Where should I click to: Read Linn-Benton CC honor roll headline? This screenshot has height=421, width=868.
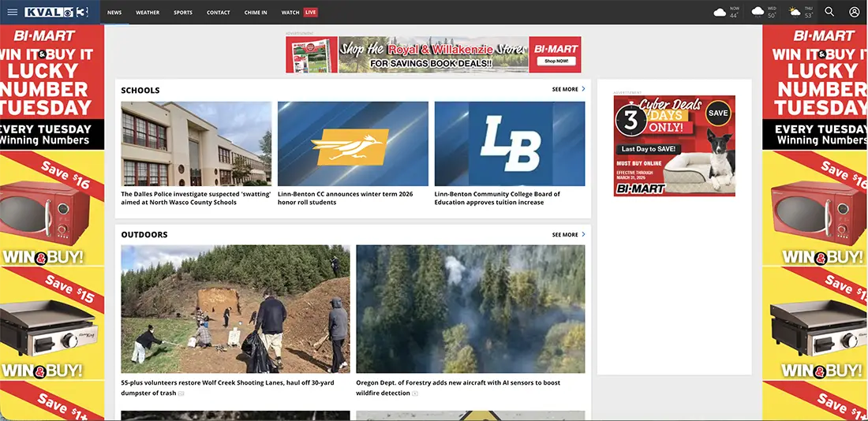(x=346, y=198)
